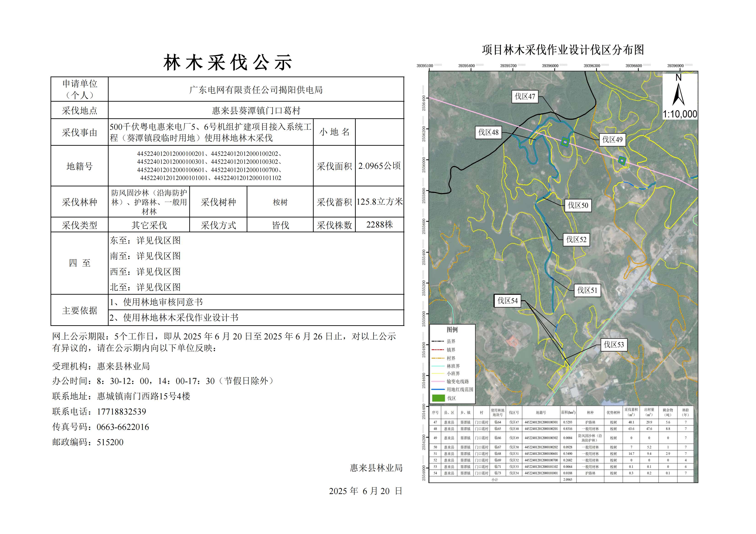Click the 采伐树种 label cell
Screen dimensions: 756x534
[218, 202]
